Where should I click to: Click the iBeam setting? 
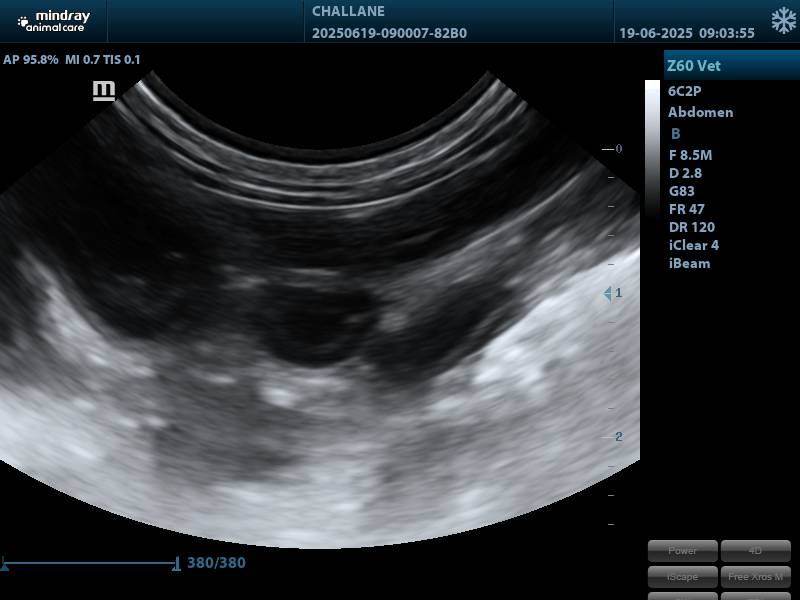coord(689,264)
